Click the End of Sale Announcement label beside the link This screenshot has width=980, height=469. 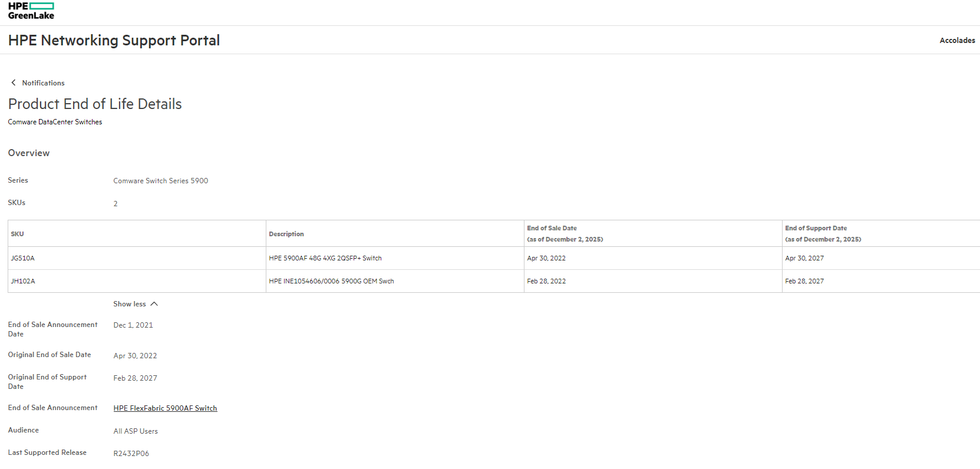[x=52, y=408]
